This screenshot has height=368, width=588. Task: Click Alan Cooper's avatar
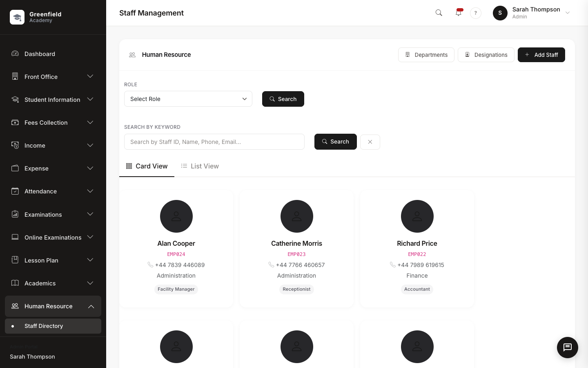176,216
